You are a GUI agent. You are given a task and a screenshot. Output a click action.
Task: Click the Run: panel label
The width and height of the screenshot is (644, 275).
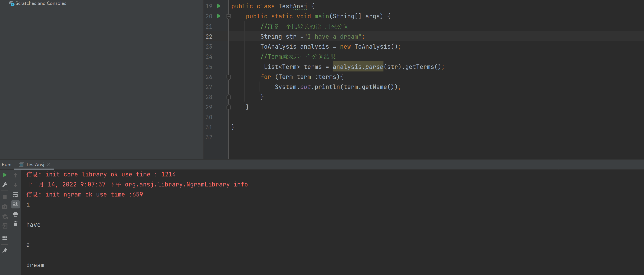pos(7,164)
